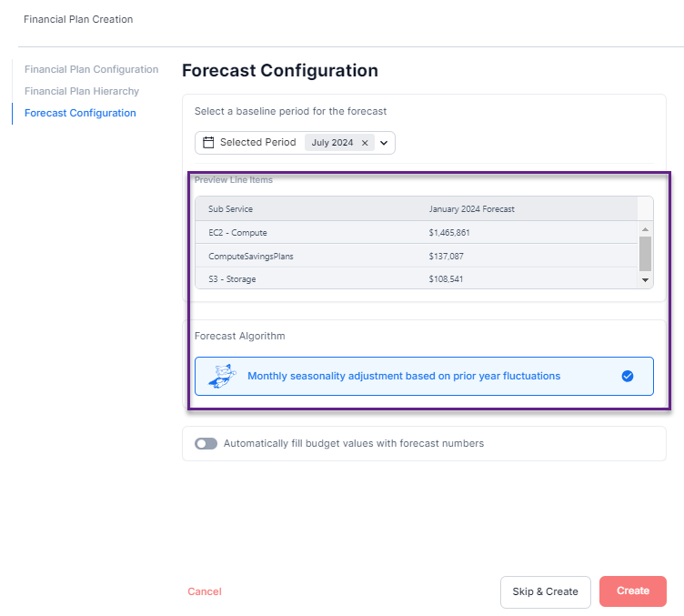Click the blue checkmark on seasonality algorithm
The width and height of the screenshot is (684, 616).
point(628,376)
